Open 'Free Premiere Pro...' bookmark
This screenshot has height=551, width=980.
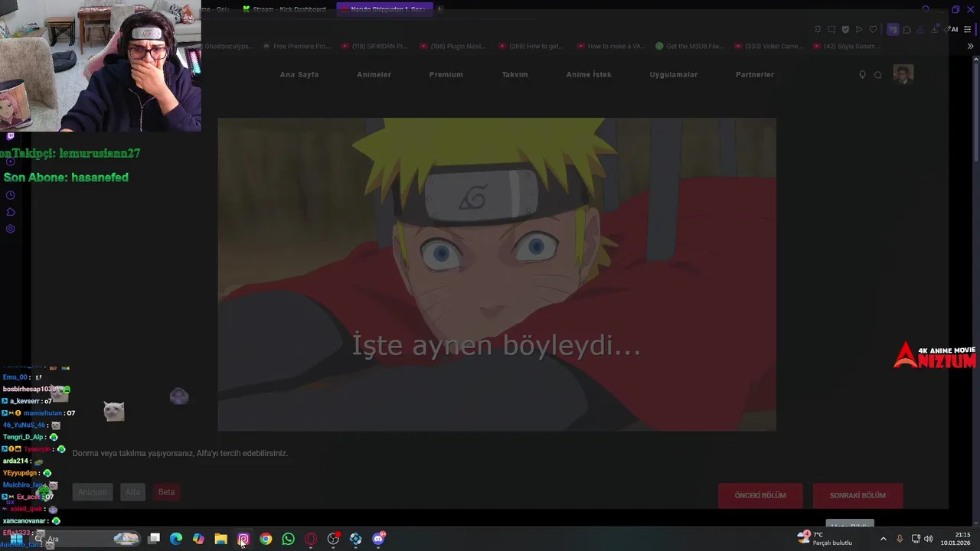coord(296,46)
